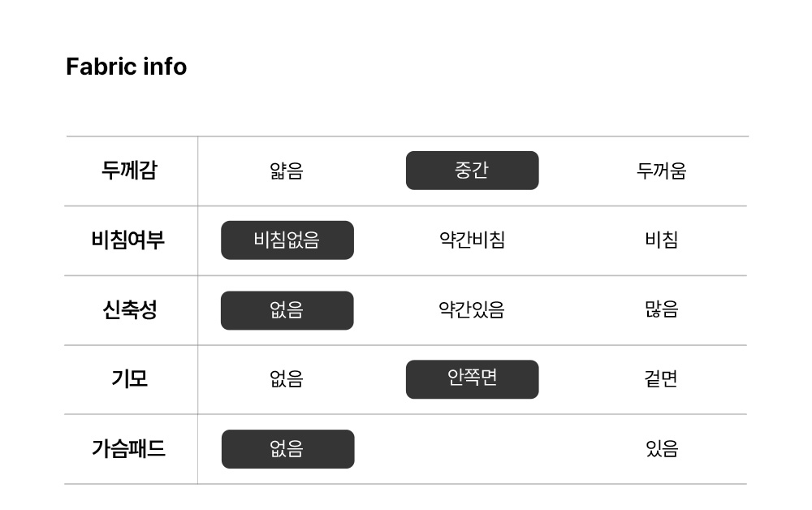Click the 가슴패드 row label
Screen dimensions: 812x510
(x=128, y=449)
